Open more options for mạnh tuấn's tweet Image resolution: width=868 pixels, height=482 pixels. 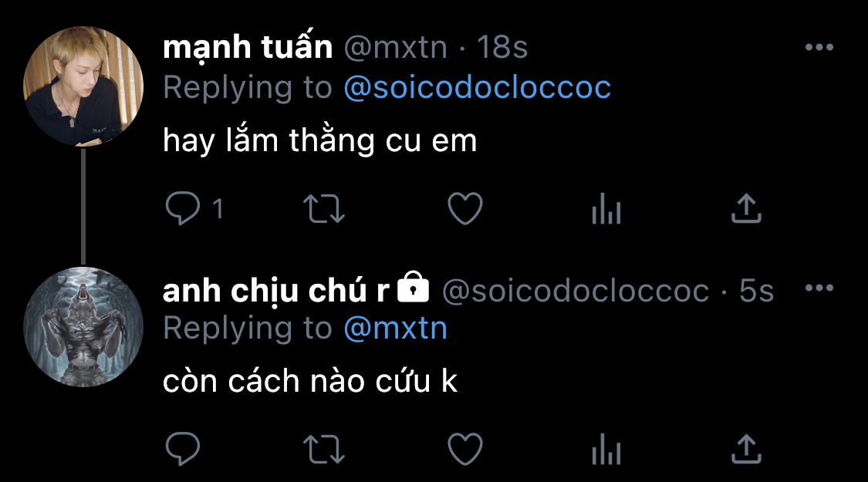coord(819,48)
